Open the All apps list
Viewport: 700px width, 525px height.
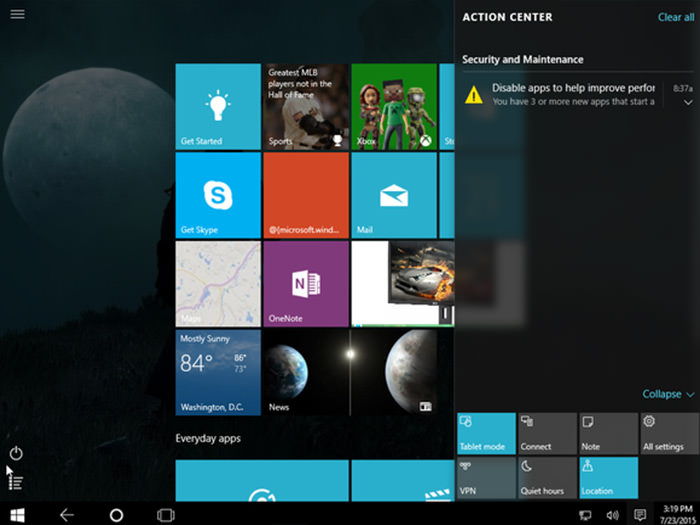coord(16,482)
